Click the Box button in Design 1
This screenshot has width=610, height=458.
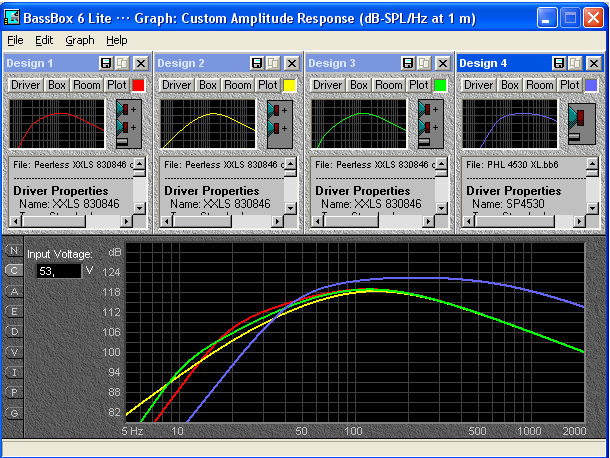57,85
